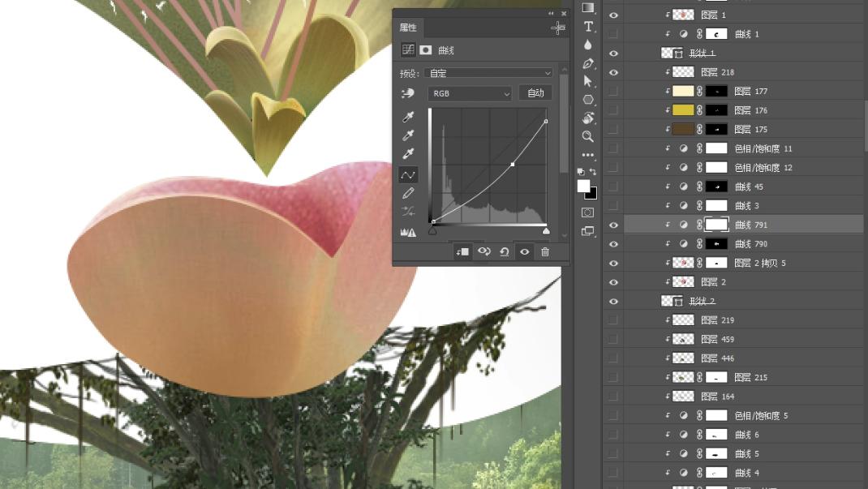Screen dimensions: 868x489
Task: Click the black input slider under curve
Action: click(x=432, y=230)
